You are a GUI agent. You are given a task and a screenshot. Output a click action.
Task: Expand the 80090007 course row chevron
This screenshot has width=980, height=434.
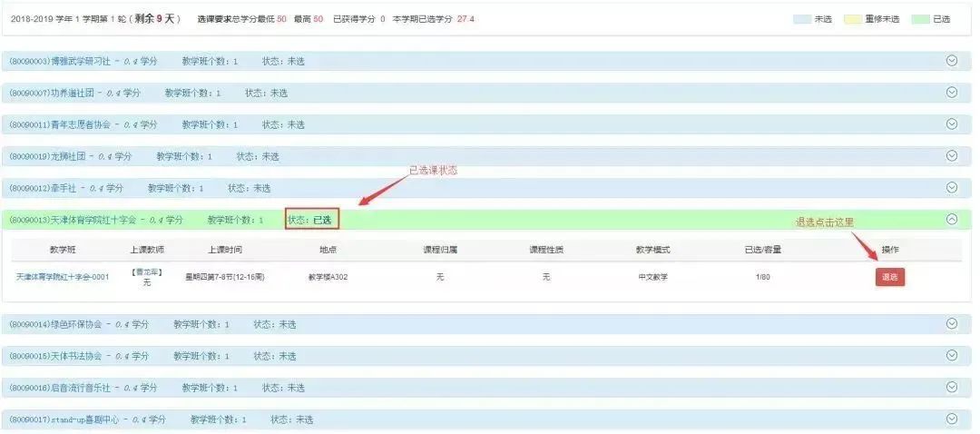coord(952,92)
